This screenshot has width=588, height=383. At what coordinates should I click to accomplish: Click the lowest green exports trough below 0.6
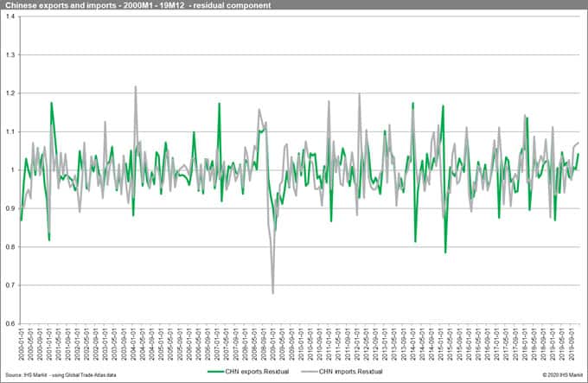445,252
